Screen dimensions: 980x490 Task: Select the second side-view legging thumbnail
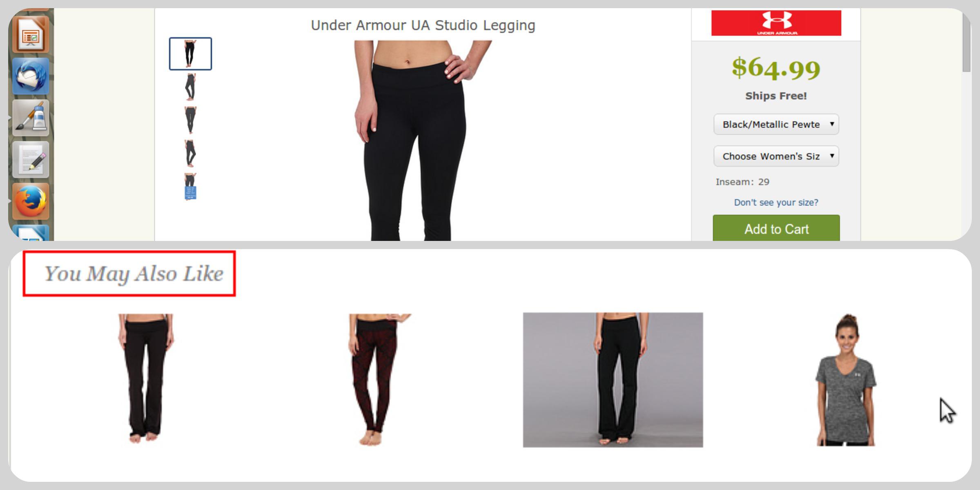tap(190, 87)
